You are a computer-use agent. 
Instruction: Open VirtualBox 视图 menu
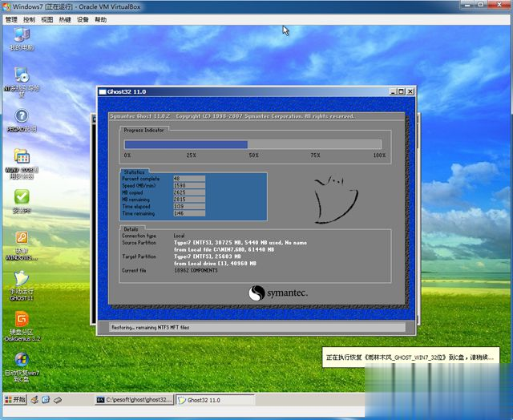(47, 19)
